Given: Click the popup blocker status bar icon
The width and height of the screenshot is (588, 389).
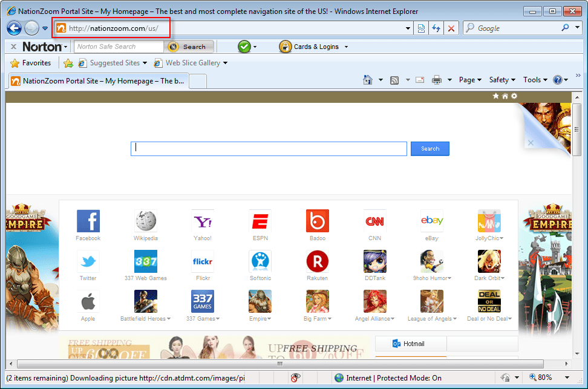Looking at the screenshot, I should [x=295, y=378].
